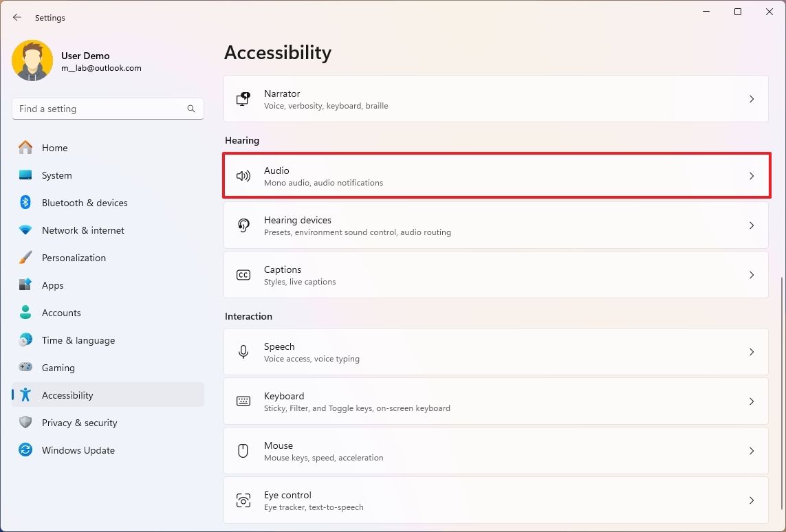
Task: Open System settings from the sidebar
Action: [x=55, y=175]
